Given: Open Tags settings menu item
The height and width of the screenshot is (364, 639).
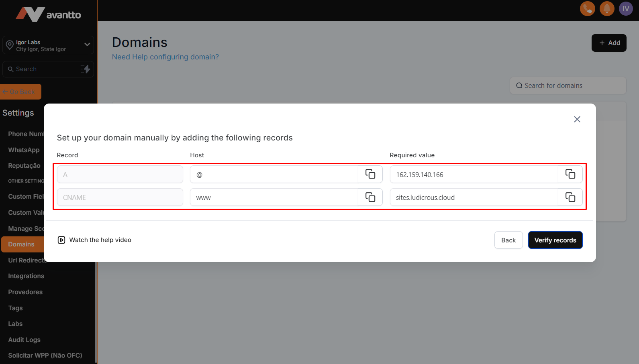Looking at the screenshot, I should (15, 308).
